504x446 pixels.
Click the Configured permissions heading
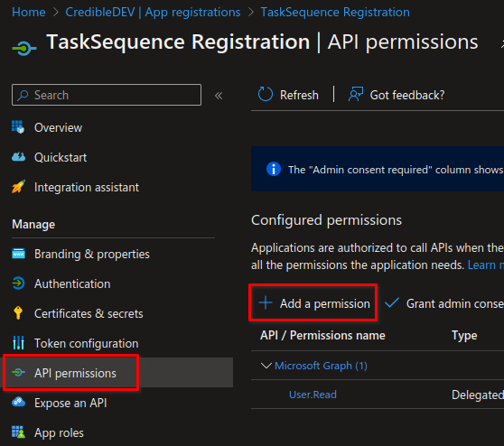pos(326,220)
